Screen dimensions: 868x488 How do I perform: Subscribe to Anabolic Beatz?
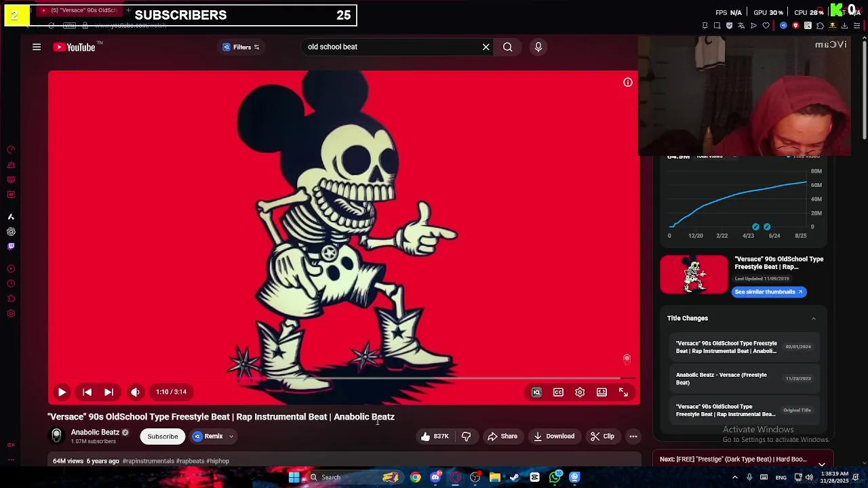[x=163, y=436]
